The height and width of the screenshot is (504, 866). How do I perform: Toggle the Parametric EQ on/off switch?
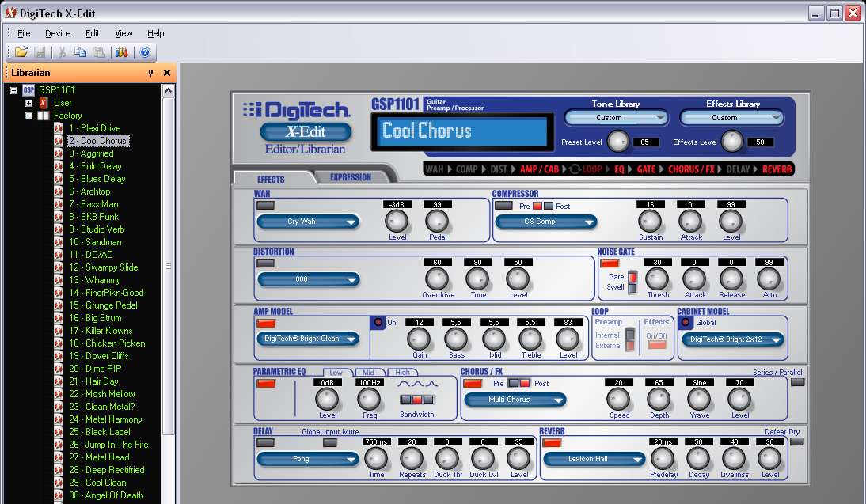pyautogui.click(x=266, y=383)
